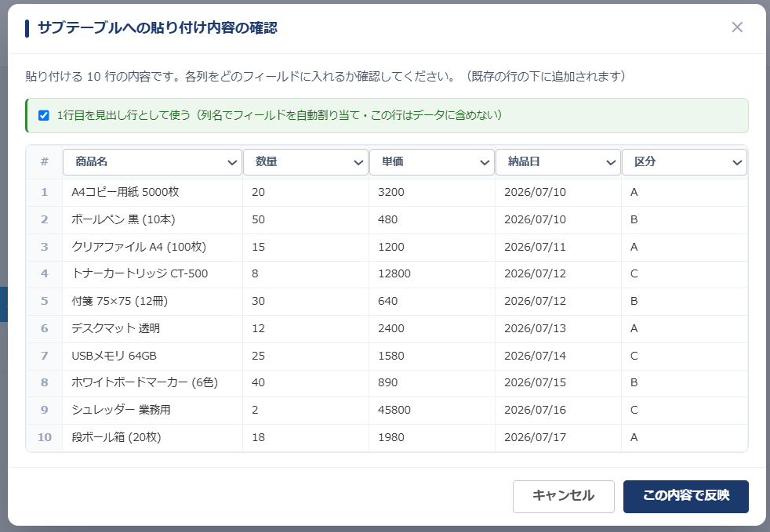The image size is (770, 532).
Task: Click delivery date 2026/07/13
Action: (x=535, y=329)
